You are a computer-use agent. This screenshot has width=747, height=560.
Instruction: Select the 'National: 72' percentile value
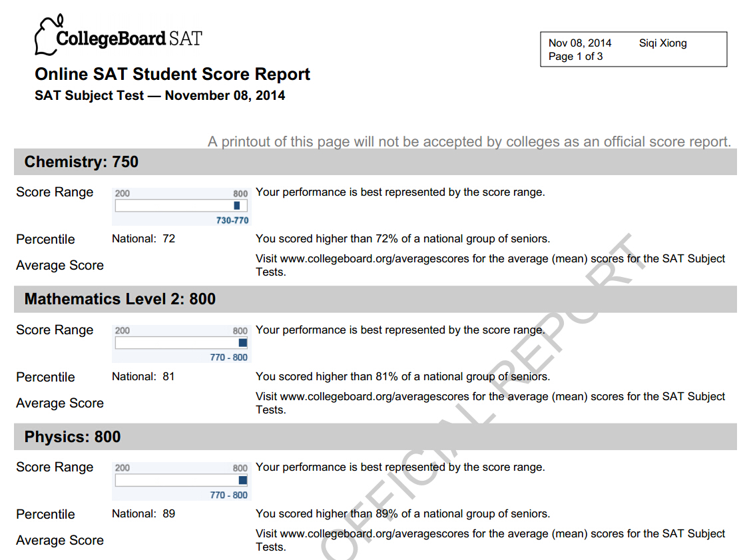[143, 238]
